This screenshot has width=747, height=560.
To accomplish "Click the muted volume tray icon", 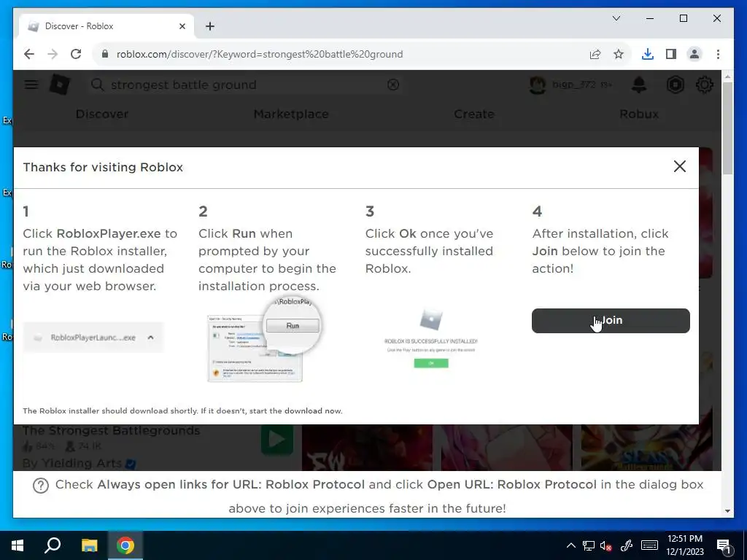I will point(606,545).
